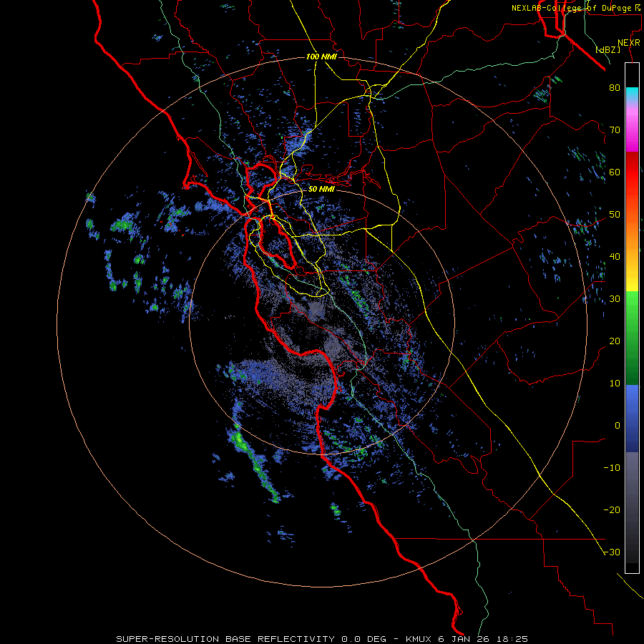
Task: Click the -30 value on the dBZ scale
Action: 612,552
